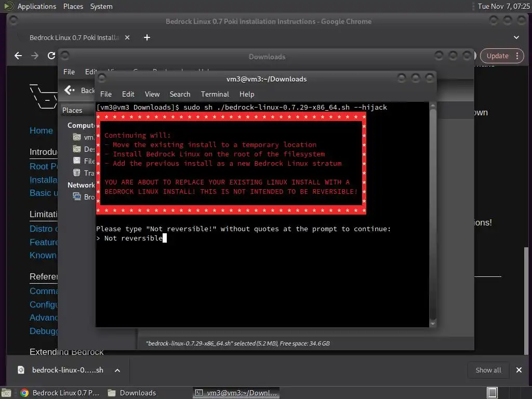532x399 pixels.
Task: Open the terminal File menu
Action: 106,94
